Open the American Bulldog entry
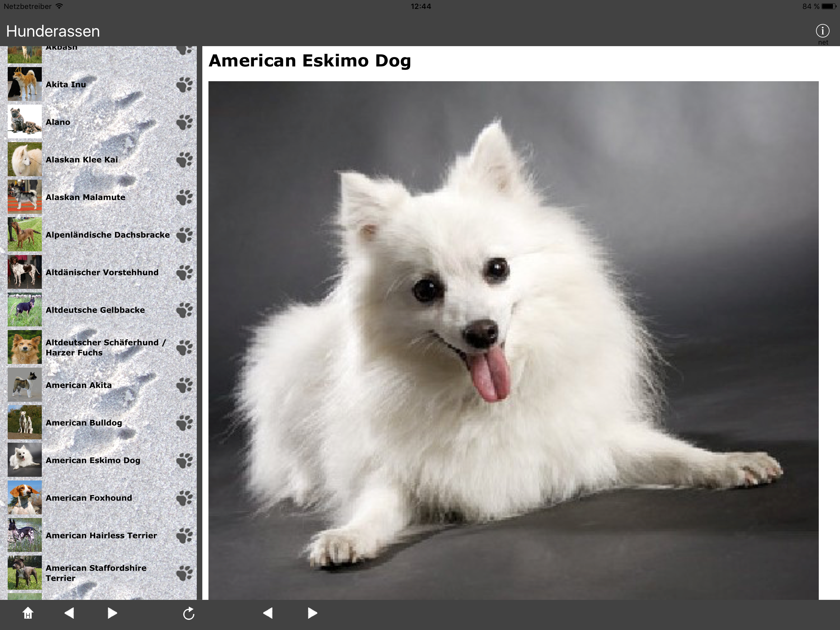The width and height of the screenshot is (840, 630). pos(84,423)
